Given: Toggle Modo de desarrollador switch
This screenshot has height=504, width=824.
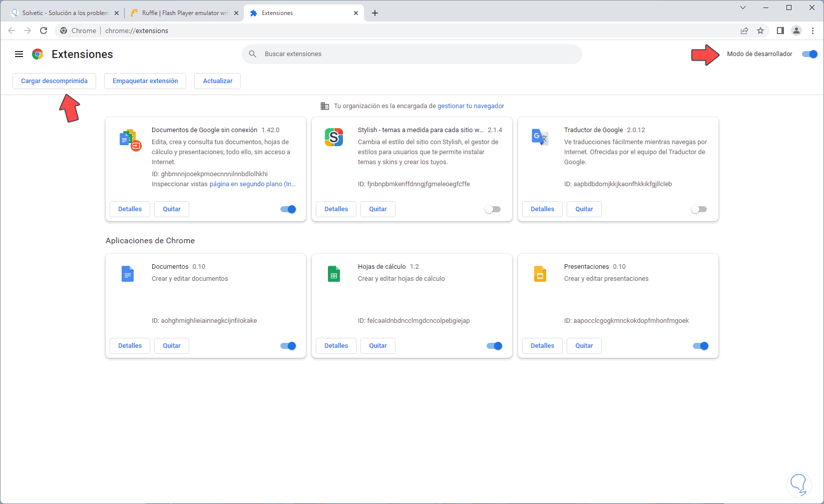Looking at the screenshot, I should tap(809, 54).
